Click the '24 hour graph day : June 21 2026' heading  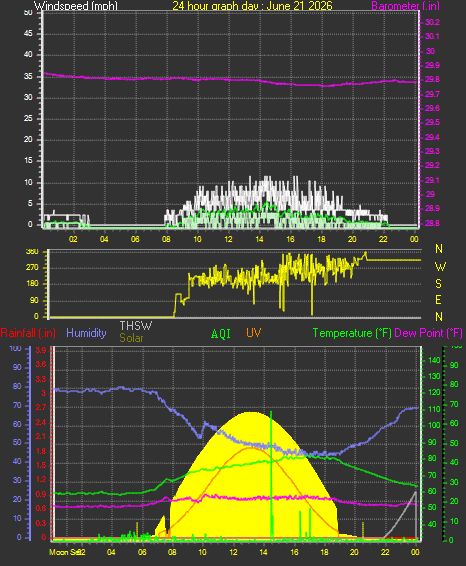(252, 6)
